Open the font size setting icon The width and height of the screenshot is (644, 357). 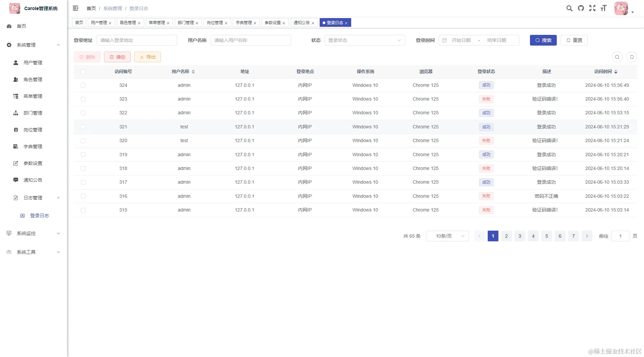604,8
